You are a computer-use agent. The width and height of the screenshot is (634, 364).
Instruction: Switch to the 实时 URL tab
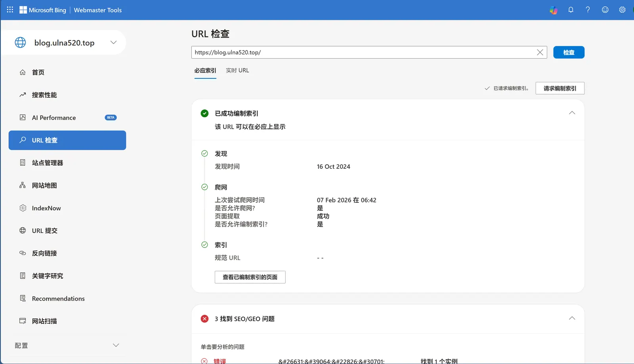tap(237, 71)
